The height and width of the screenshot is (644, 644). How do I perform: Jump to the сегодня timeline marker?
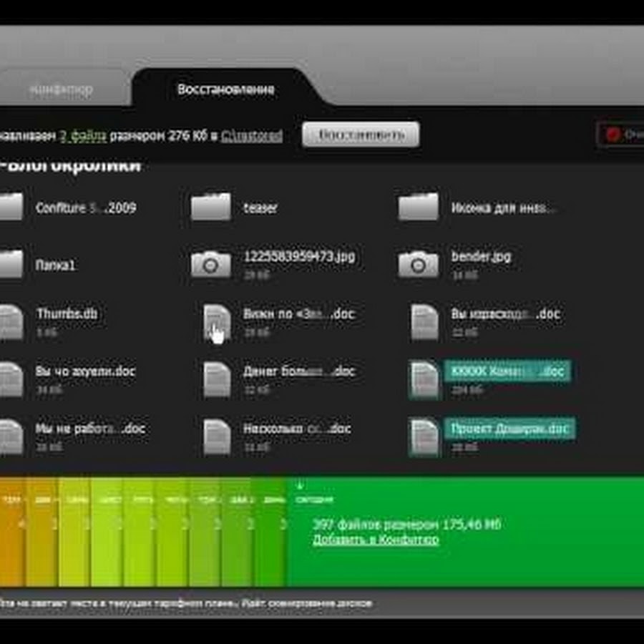click(x=313, y=499)
